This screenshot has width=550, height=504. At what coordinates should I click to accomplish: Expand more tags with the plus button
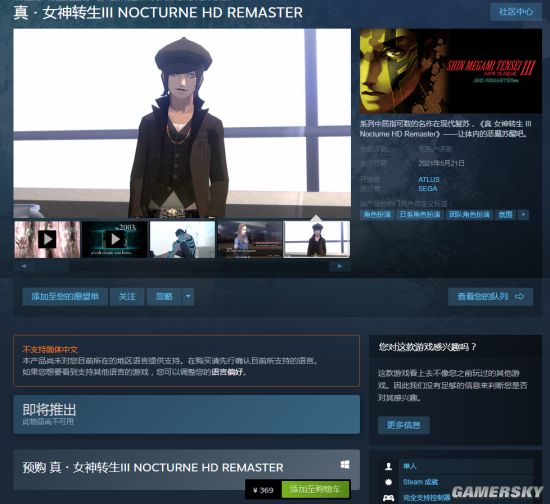(523, 214)
